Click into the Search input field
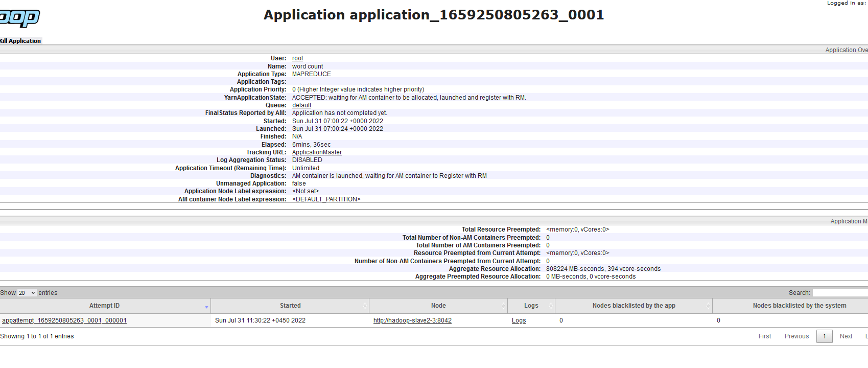This screenshot has height=368, width=868. [x=840, y=293]
